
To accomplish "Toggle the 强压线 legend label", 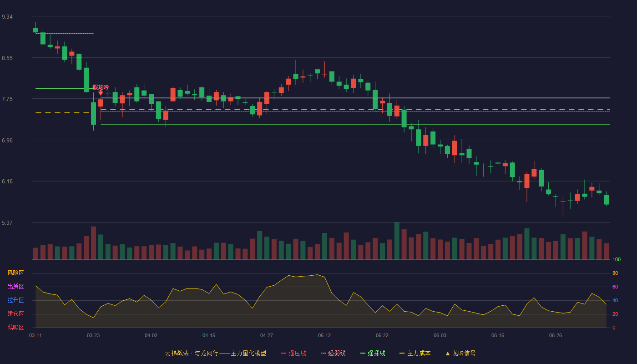I will [x=297, y=354].
